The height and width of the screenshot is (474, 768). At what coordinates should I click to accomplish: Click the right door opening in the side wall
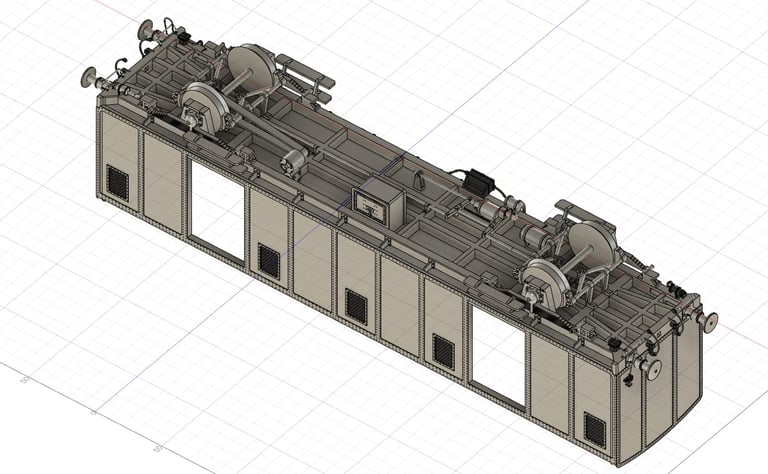[x=499, y=356]
